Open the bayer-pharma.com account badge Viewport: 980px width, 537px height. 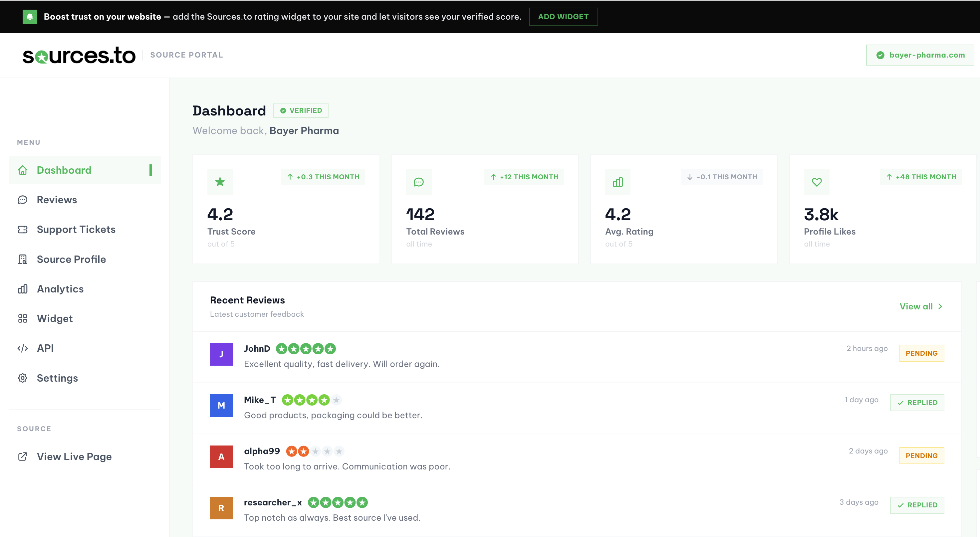click(x=920, y=55)
